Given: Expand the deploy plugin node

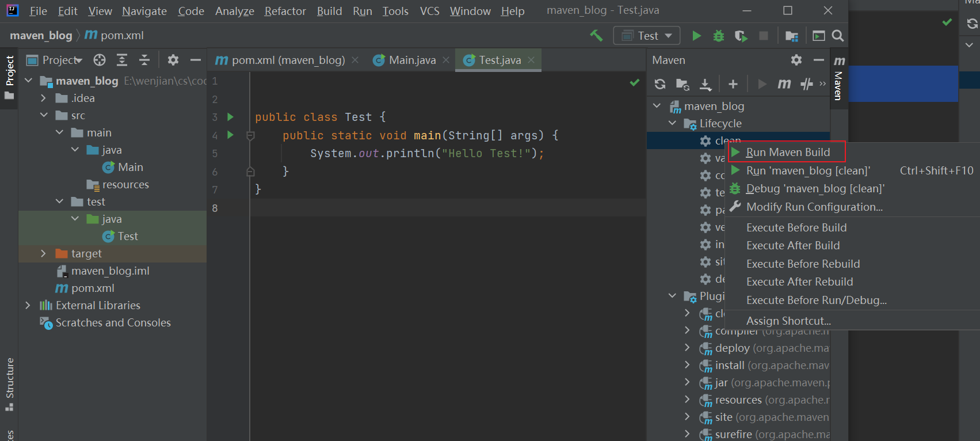Looking at the screenshot, I should pos(687,348).
